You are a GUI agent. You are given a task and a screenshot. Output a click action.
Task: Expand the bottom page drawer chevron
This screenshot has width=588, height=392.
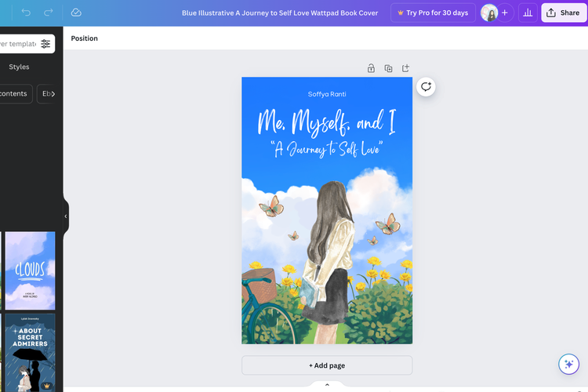[x=327, y=385]
